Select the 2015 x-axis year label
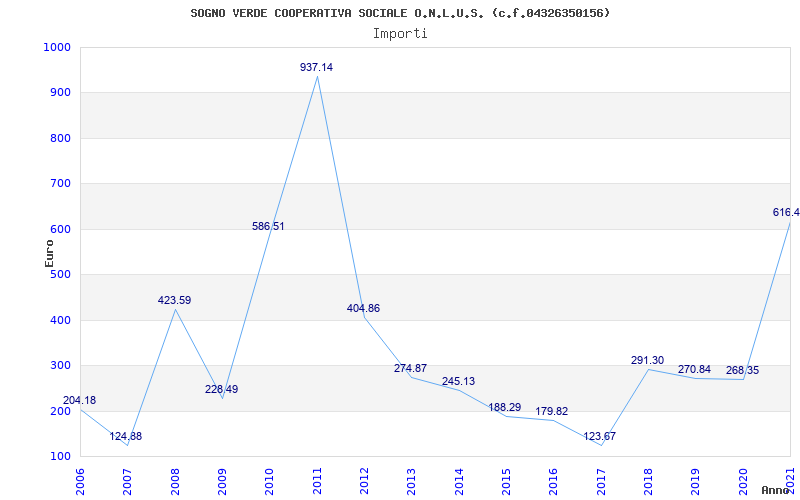The height and width of the screenshot is (500, 800). (506, 481)
